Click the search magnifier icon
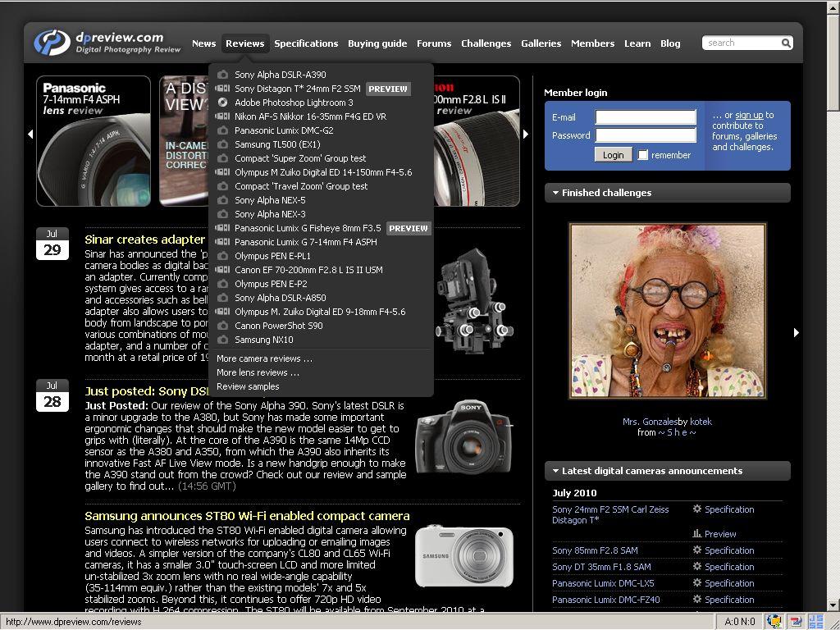The image size is (840, 630). (x=785, y=43)
